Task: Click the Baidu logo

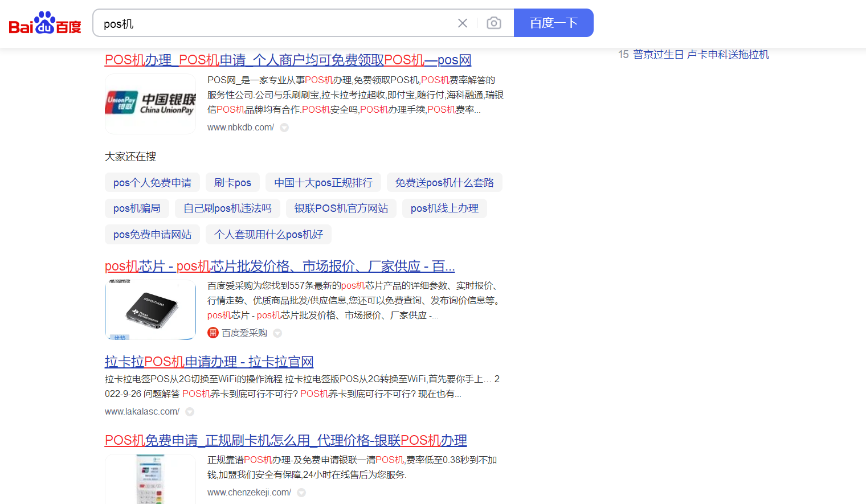Action: (x=45, y=23)
